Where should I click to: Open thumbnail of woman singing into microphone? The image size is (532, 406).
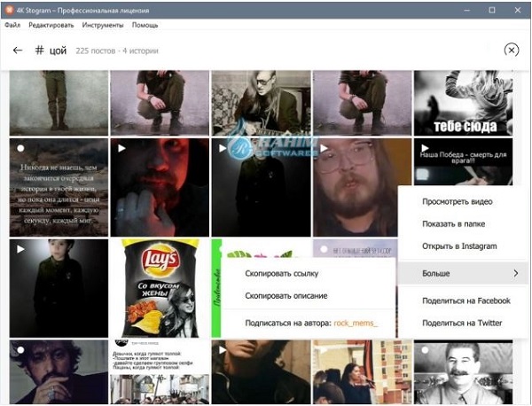tap(362, 372)
